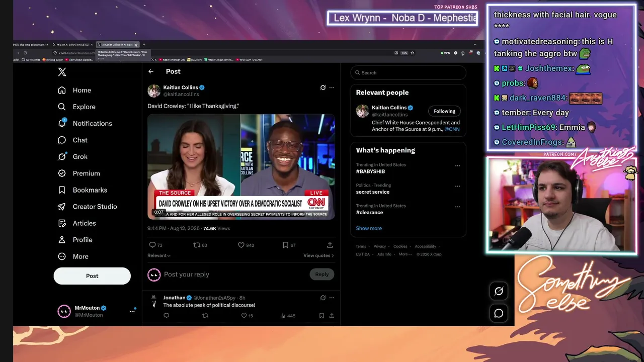Image resolution: width=644 pixels, height=362 pixels.
Task: Reload the page in browser toolbar
Action: coord(25,53)
